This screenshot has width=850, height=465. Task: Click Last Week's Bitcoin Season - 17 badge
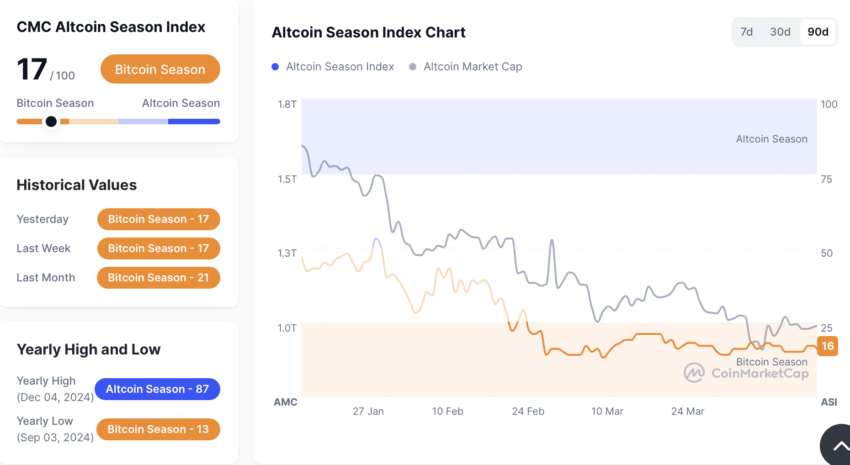click(x=158, y=248)
